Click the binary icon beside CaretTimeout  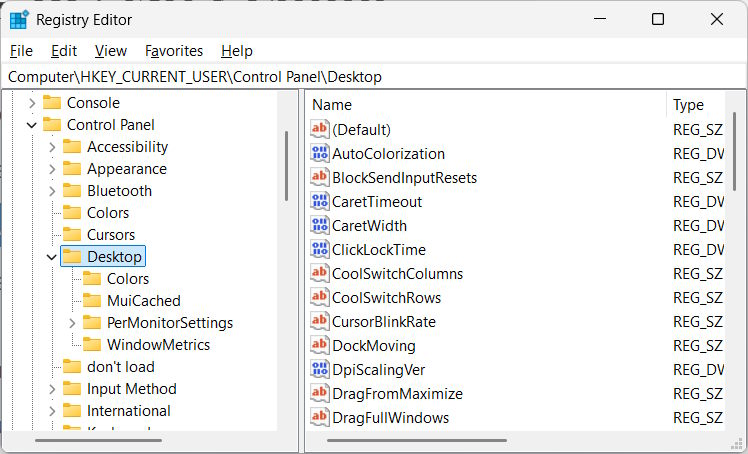[x=320, y=201]
